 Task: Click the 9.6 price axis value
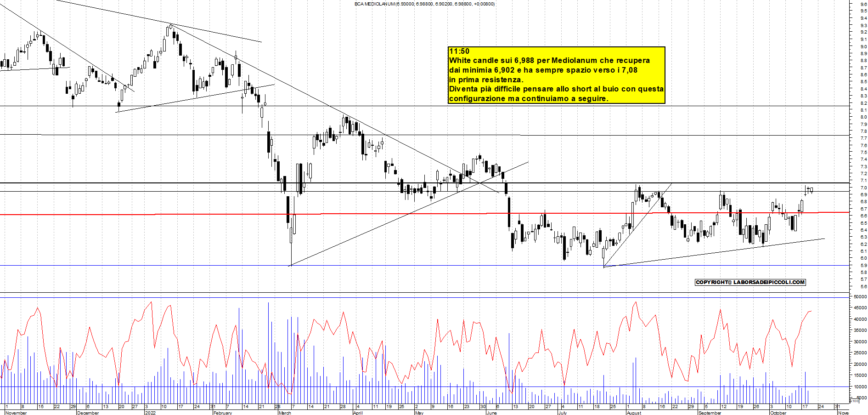point(863,4)
